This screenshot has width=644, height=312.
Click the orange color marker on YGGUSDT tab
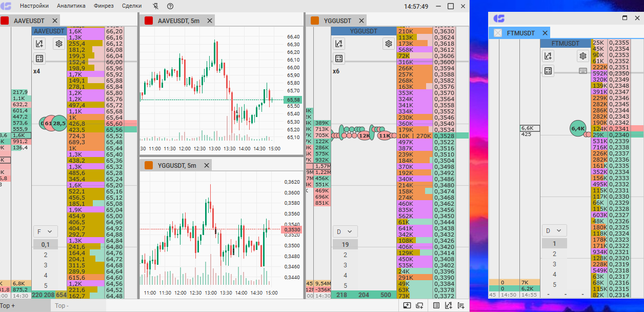[x=314, y=21]
